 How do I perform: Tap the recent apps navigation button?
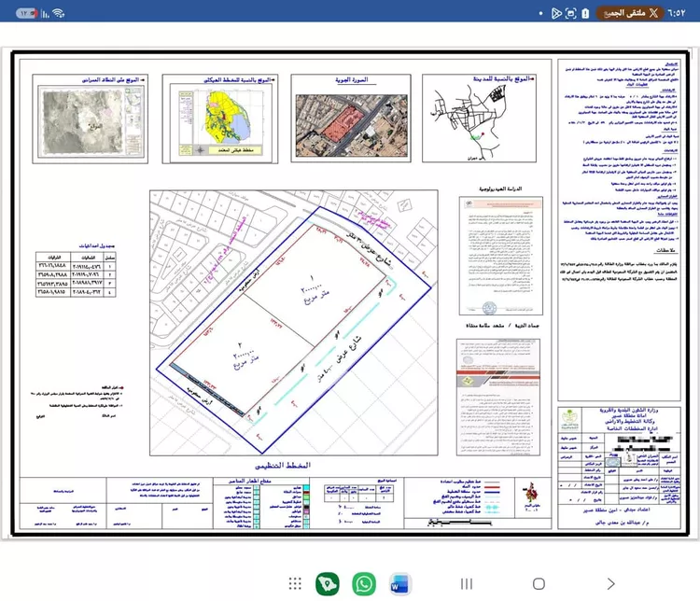tap(467, 583)
